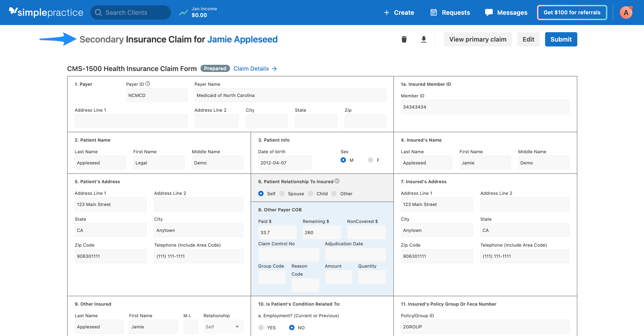Open the Create menu with the plus icon
This screenshot has height=336, width=644.
pyautogui.click(x=386, y=12)
